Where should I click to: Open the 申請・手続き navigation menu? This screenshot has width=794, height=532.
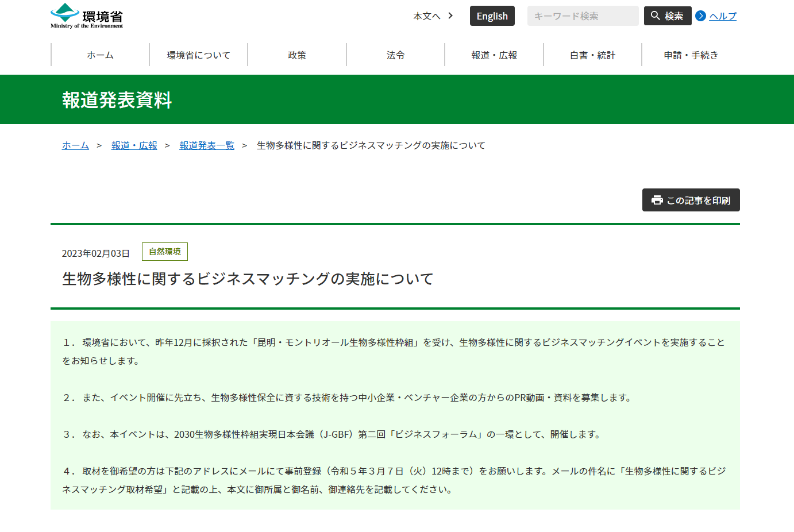[691, 55]
